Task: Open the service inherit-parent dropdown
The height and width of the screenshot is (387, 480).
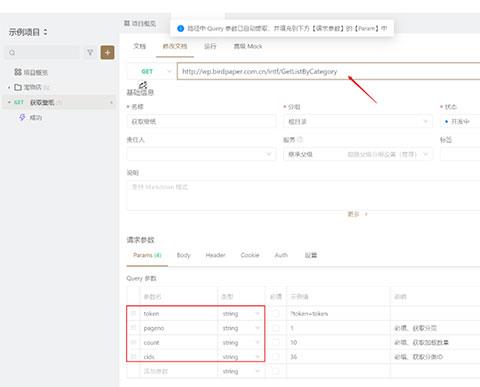Action: pyautogui.click(x=358, y=154)
